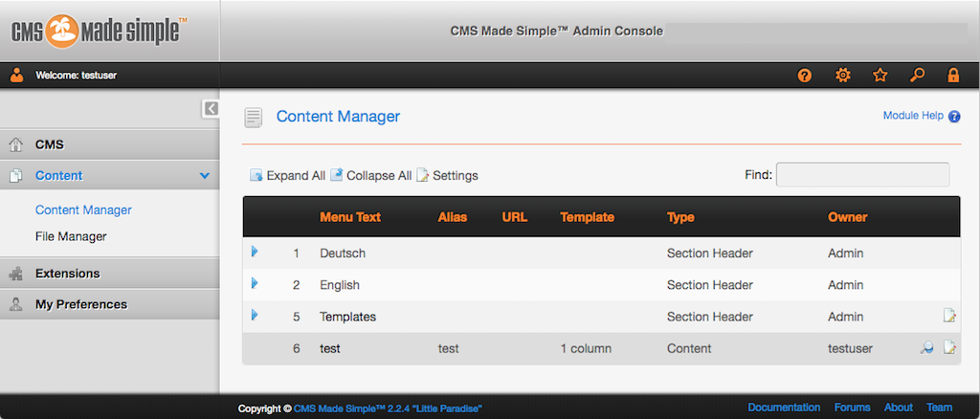Expand the Deutsch section header row

tap(256, 252)
